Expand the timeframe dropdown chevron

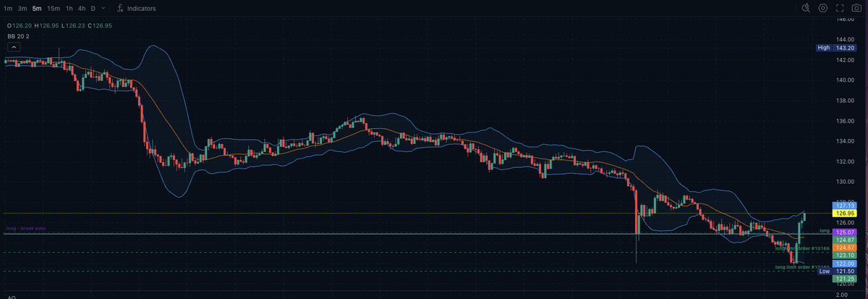(103, 9)
